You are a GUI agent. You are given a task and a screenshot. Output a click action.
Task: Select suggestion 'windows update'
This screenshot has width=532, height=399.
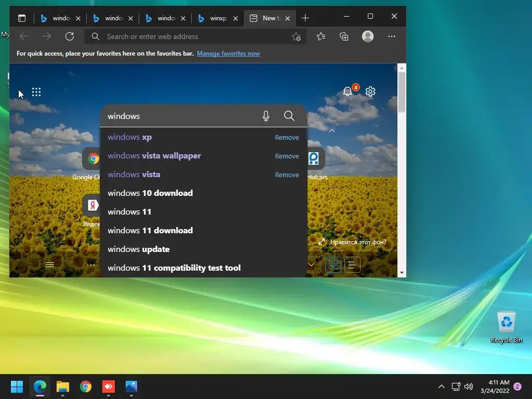click(x=204, y=249)
